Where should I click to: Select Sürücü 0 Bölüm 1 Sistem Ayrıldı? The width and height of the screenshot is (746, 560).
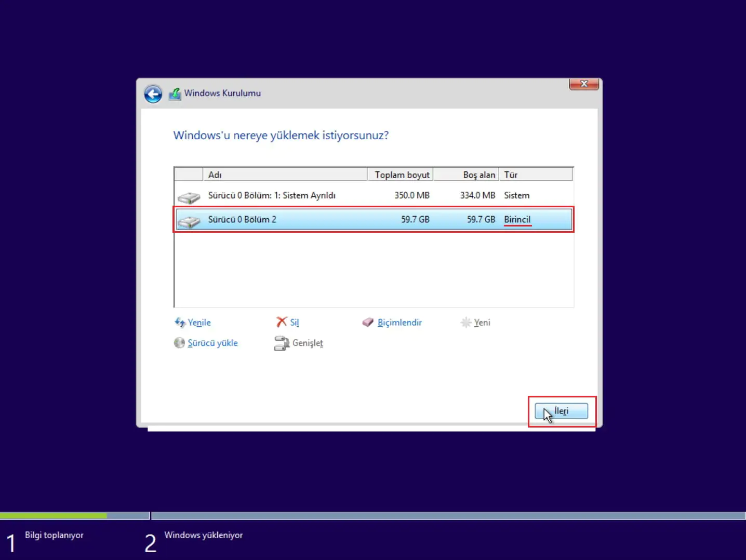click(272, 195)
